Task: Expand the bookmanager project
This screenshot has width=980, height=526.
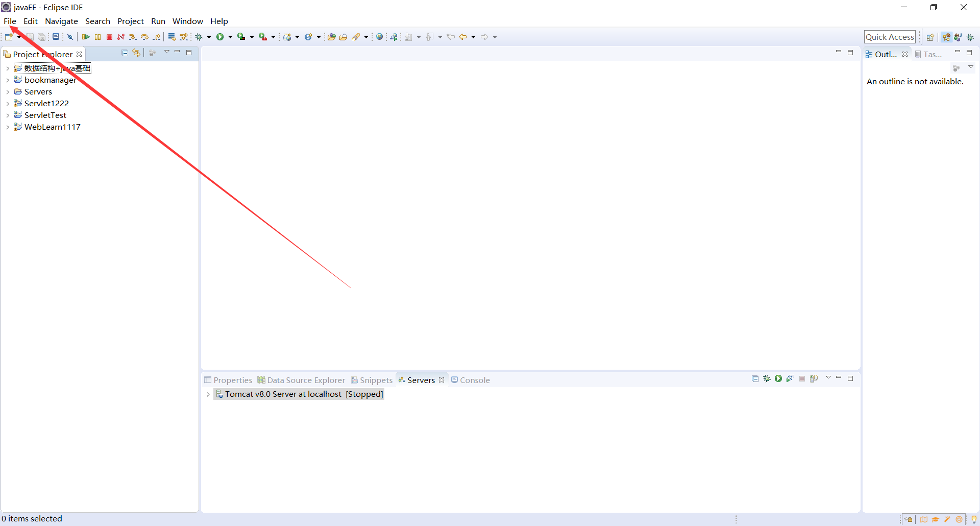Action: [x=8, y=80]
